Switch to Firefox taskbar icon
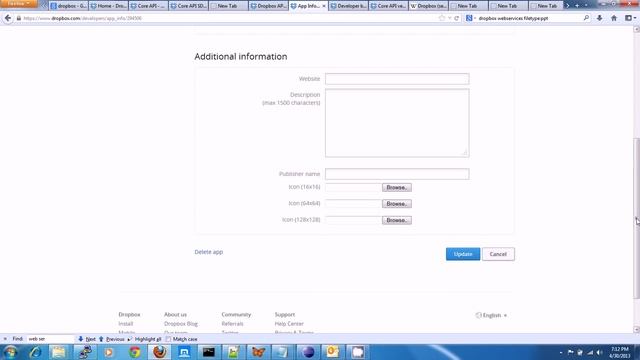This screenshot has height=360, width=640. 160,352
